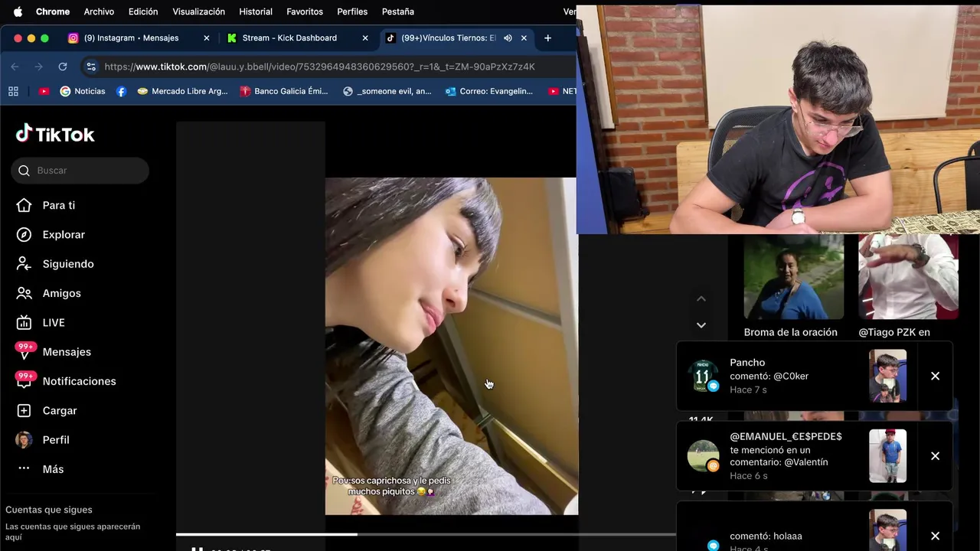Open the Perfil page
Screen dimensions: 980x551
[43, 440]
